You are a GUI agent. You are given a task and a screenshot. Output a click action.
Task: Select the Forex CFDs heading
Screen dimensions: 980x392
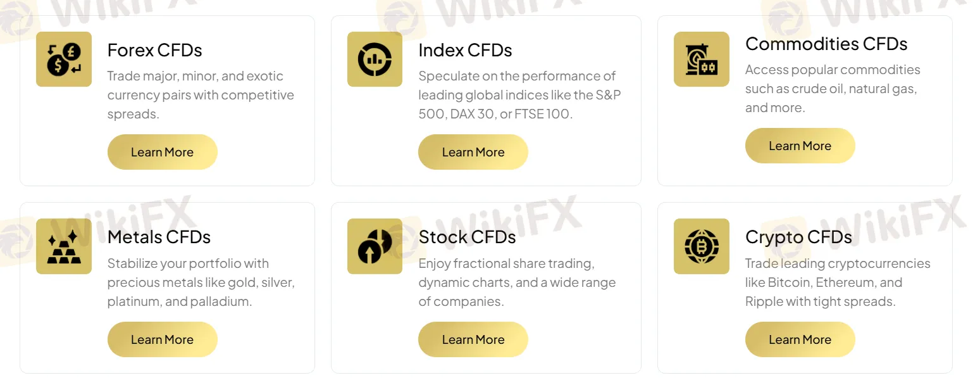click(x=155, y=50)
